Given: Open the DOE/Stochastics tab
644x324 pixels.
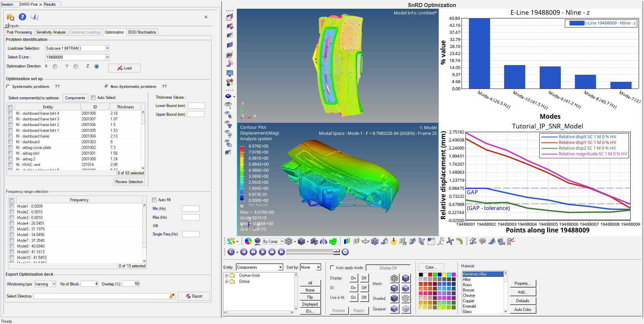Looking at the screenshot, I should tap(142, 32).
